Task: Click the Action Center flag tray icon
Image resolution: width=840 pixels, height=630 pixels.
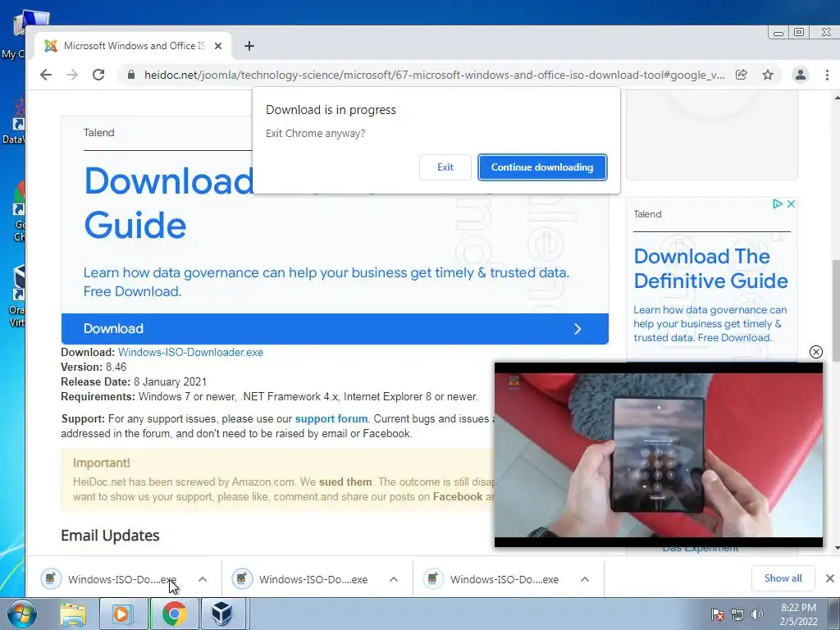Action: click(718, 614)
